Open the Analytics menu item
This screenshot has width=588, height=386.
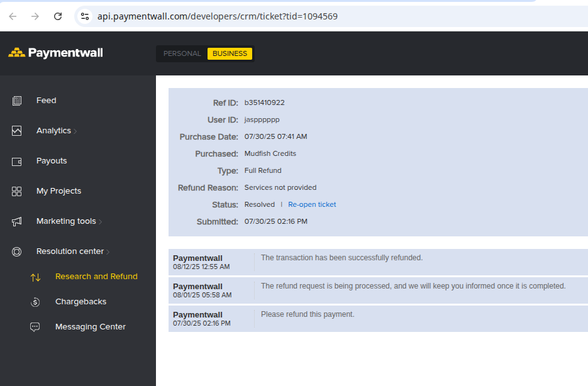click(53, 130)
